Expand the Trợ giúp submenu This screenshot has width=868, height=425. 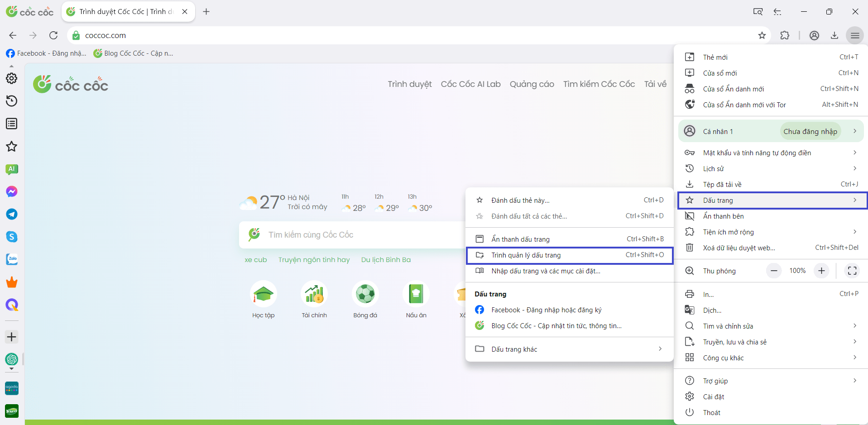coord(771,381)
